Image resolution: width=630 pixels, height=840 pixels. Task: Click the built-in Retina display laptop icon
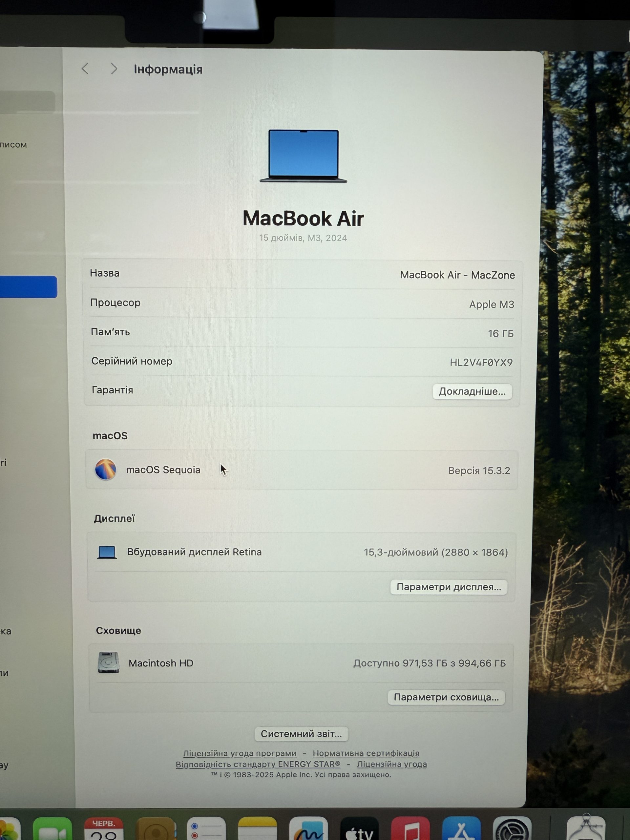click(x=107, y=552)
